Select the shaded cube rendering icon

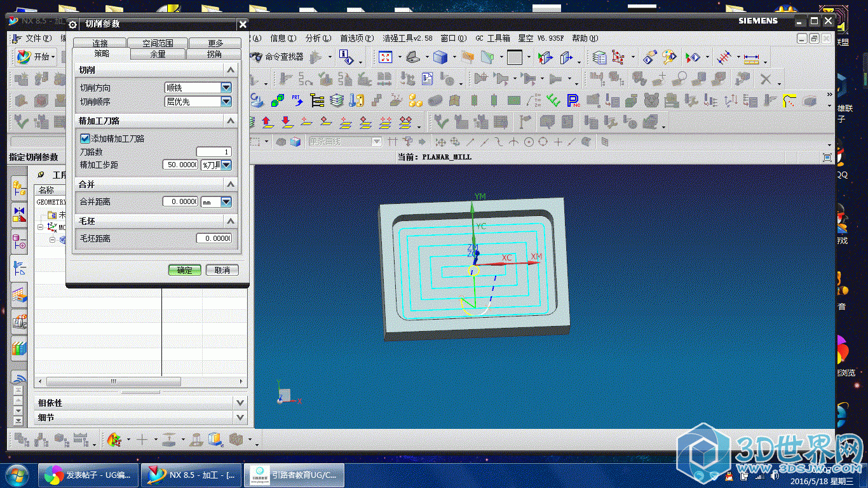click(x=440, y=57)
